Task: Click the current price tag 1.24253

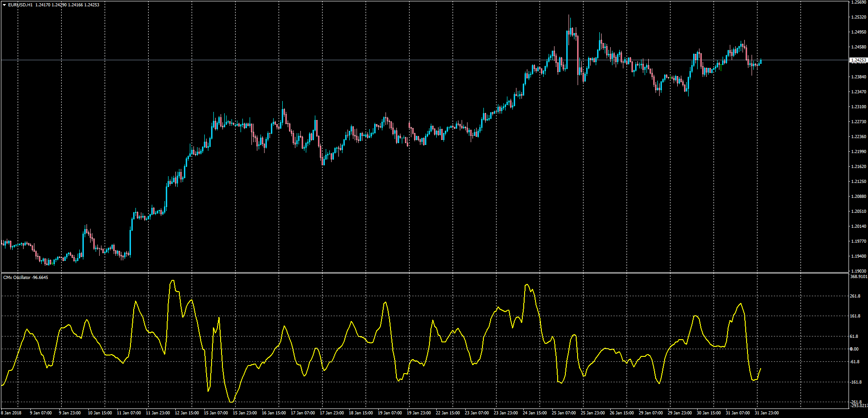Action: pyautogui.click(x=858, y=60)
